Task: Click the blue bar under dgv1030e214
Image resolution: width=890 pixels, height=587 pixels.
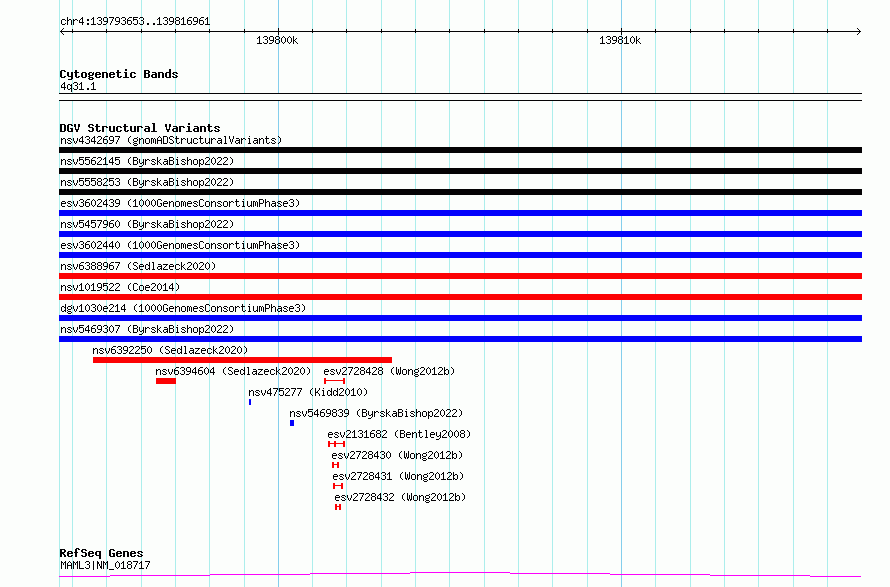Action: 460,318
